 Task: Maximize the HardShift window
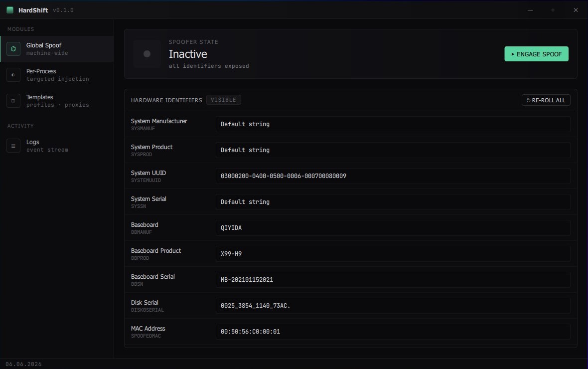click(553, 10)
